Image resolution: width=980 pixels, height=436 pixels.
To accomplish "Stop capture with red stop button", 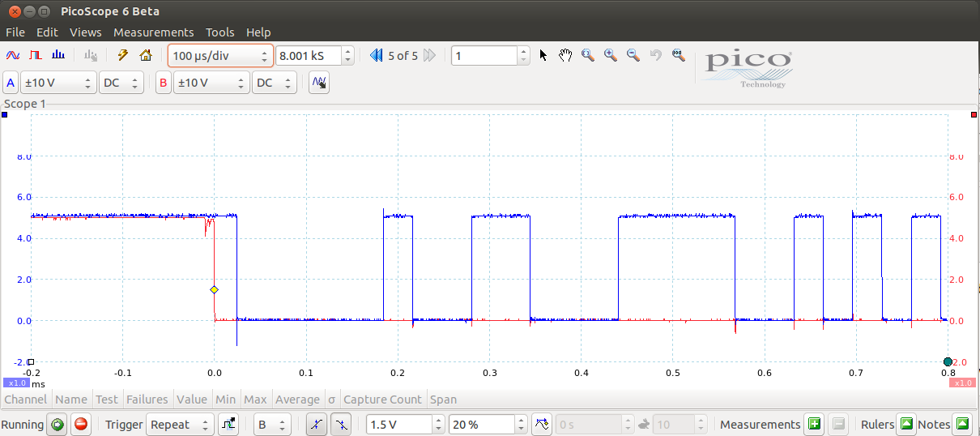I will (82, 424).
